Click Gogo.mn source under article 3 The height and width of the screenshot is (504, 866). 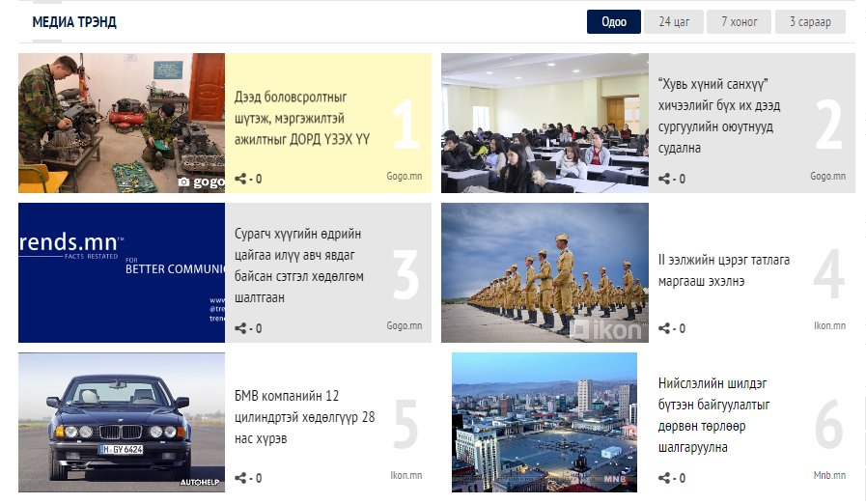[x=404, y=326]
